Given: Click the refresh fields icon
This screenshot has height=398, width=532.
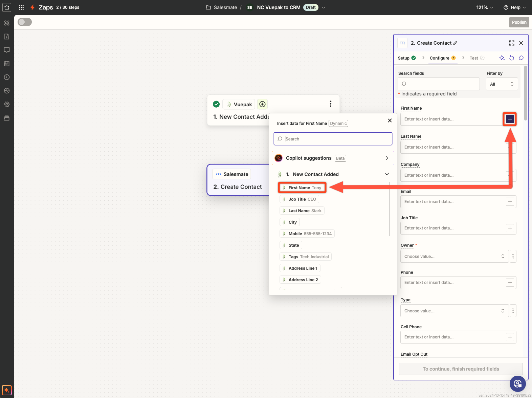Looking at the screenshot, I should (512, 58).
